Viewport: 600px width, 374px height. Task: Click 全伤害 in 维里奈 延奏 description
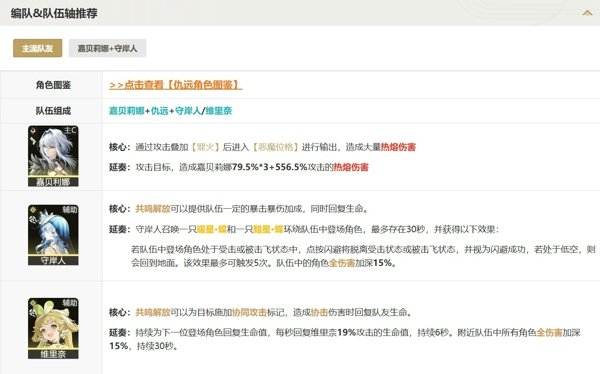(x=549, y=333)
